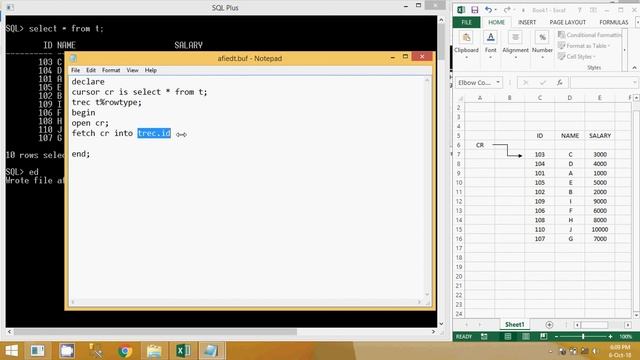Add a new sheet with plus icon
The height and width of the screenshot is (360, 640).
click(x=549, y=325)
